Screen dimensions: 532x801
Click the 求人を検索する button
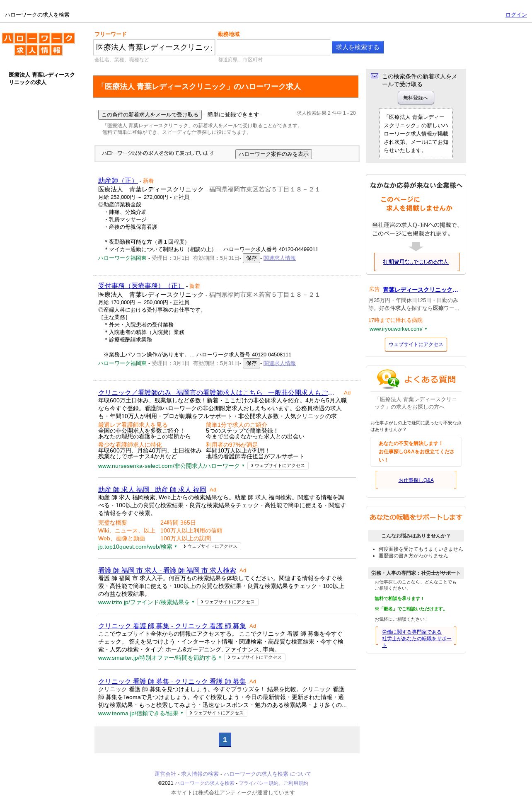pyautogui.click(x=358, y=47)
